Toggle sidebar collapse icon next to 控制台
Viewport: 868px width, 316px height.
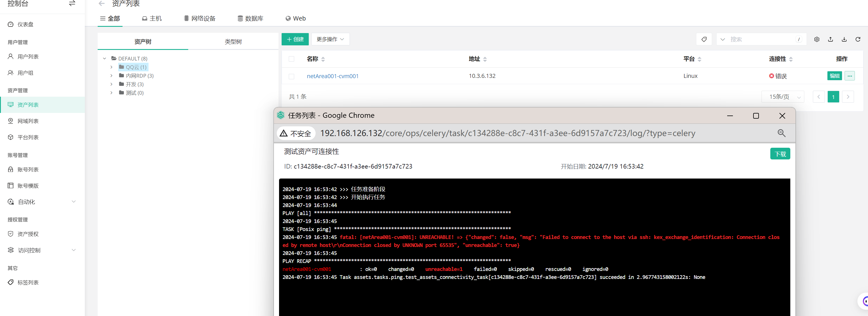click(x=72, y=4)
